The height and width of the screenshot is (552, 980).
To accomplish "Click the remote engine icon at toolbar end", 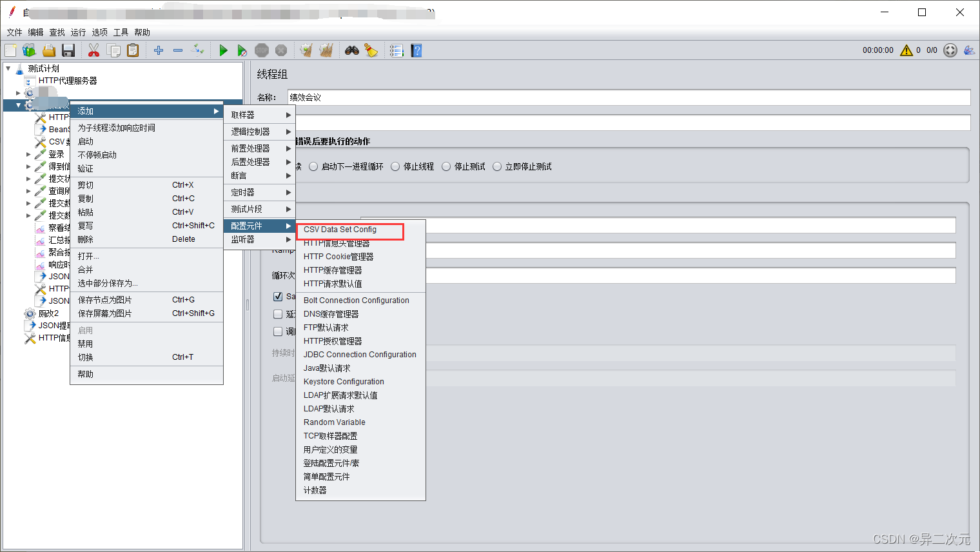I will pyautogui.click(x=969, y=50).
